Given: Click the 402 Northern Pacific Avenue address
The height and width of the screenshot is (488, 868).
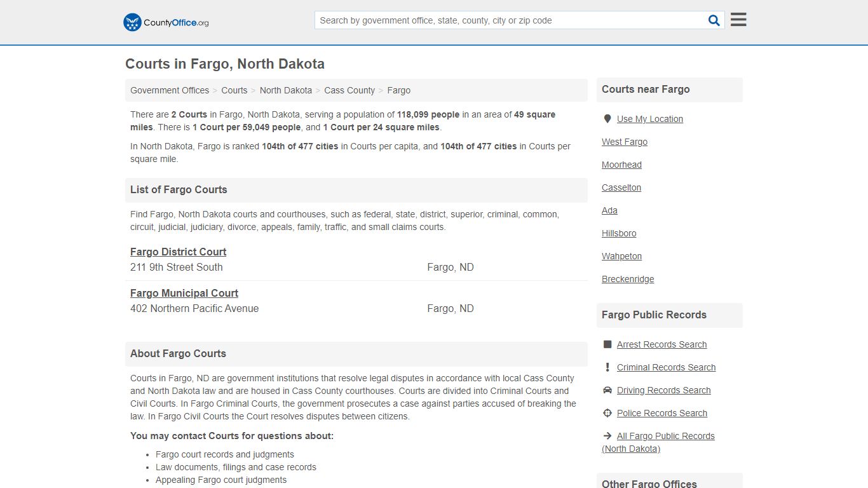Looking at the screenshot, I should point(194,308).
